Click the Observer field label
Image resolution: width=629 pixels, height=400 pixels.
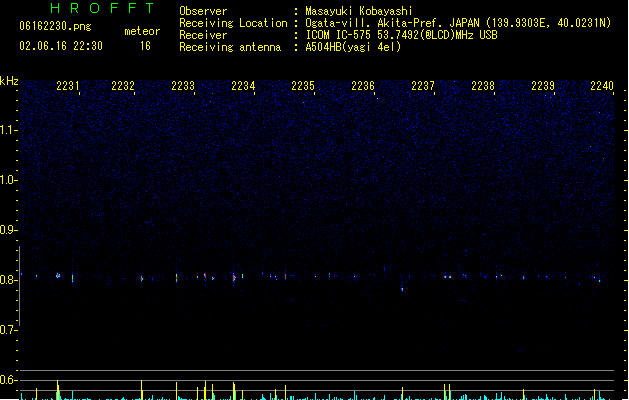203,11
